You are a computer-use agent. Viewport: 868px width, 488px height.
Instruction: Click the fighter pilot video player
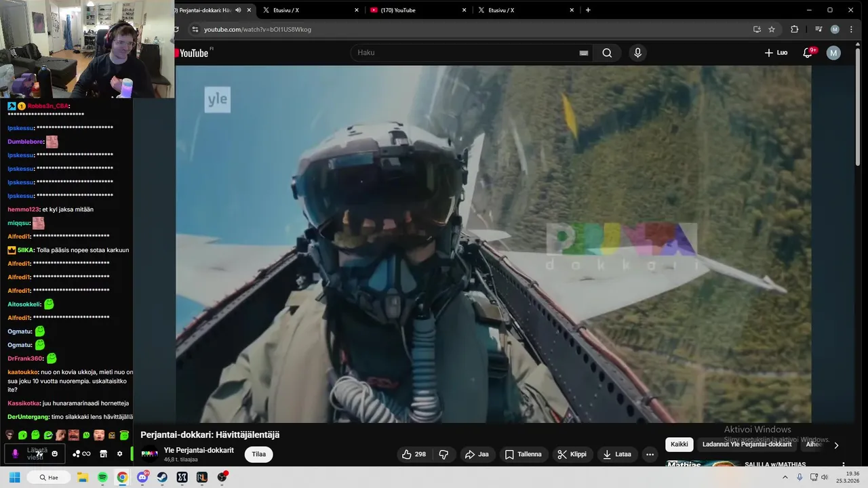[493, 244]
